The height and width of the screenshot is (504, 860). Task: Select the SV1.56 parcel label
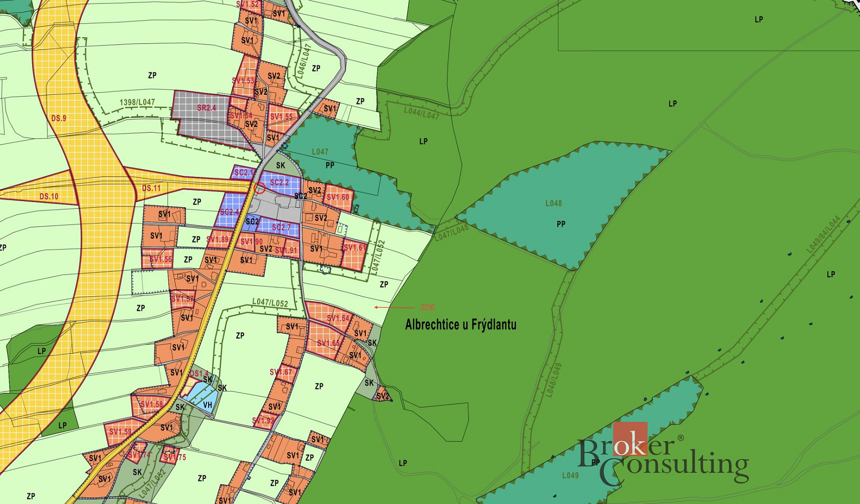click(161, 260)
